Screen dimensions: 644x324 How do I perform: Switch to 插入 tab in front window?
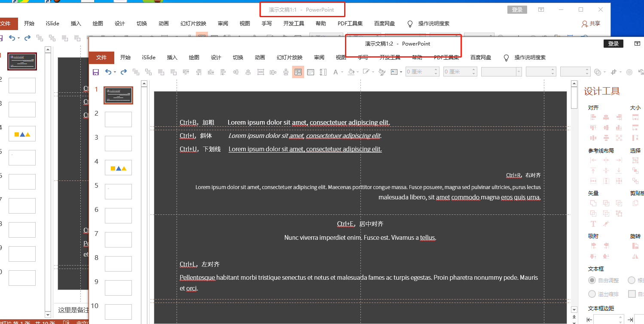point(172,58)
